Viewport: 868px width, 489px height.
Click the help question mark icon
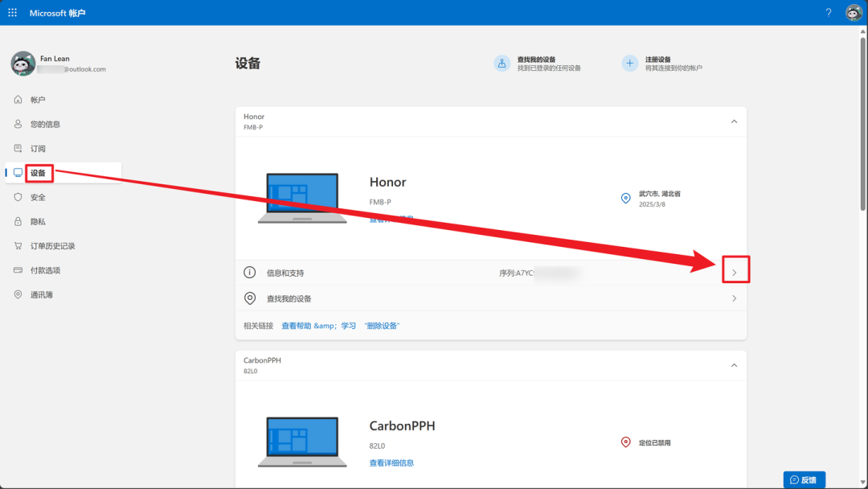[828, 12]
